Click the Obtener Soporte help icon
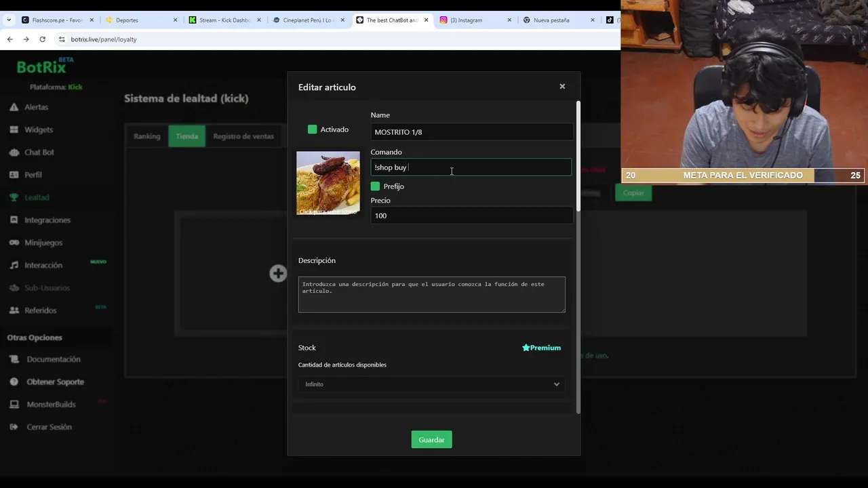The height and width of the screenshot is (488, 868). click(14, 382)
